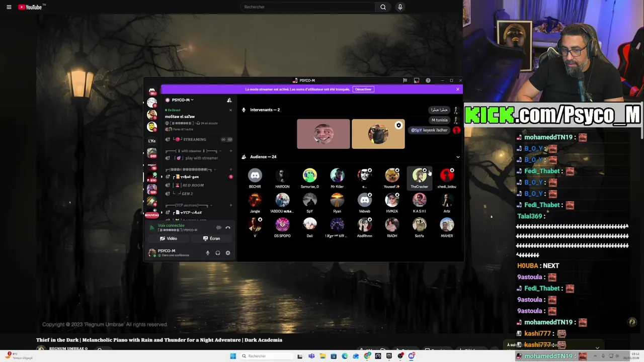Disconnect from voice with hang-up icon
This screenshot has width=644, height=362.
[228, 228]
